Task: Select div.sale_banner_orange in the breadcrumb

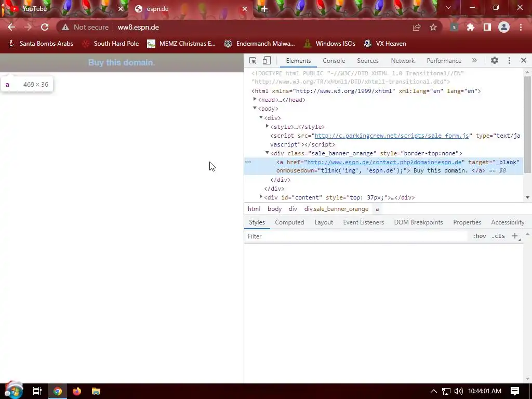Action: tap(336, 209)
